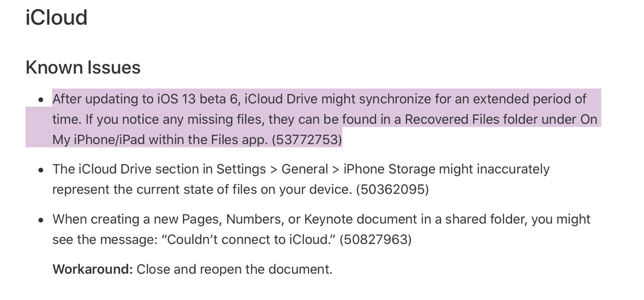Click the second bullet point marker
This screenshot has width=644, height=300.
[41, 170]
